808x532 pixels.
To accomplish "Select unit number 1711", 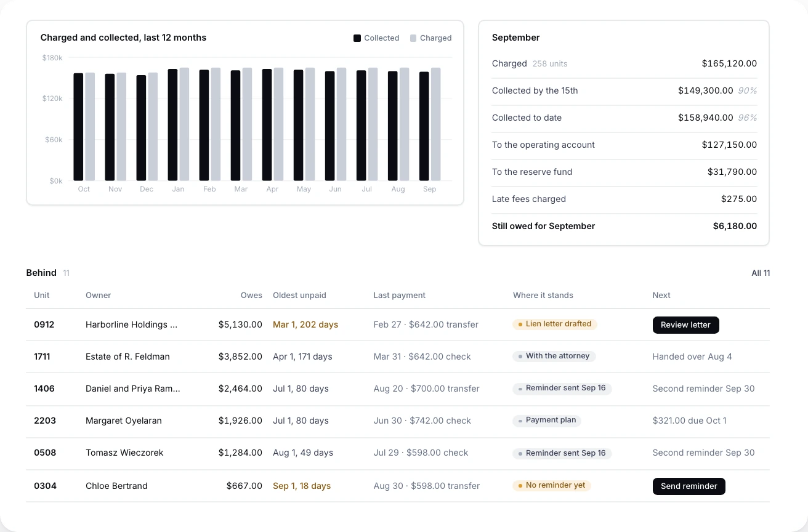I will 42,357.
